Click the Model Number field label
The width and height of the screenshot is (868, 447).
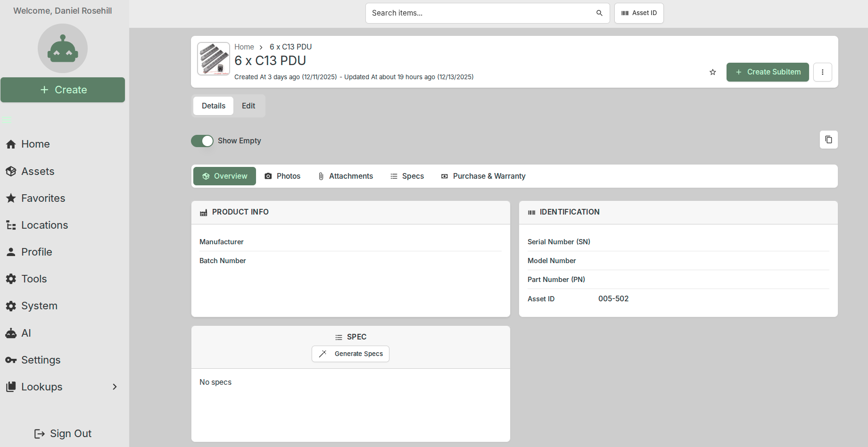552,261
